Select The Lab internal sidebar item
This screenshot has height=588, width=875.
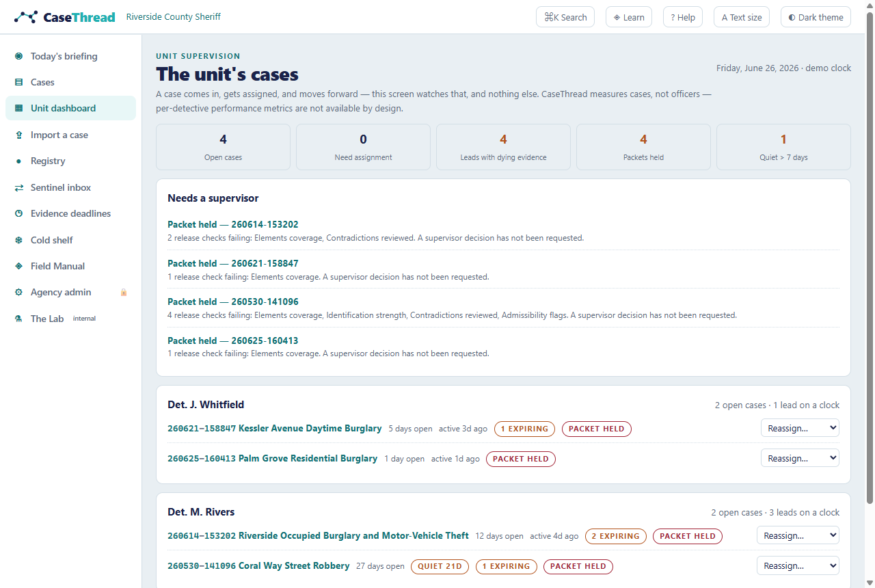(x=70, y=319)
